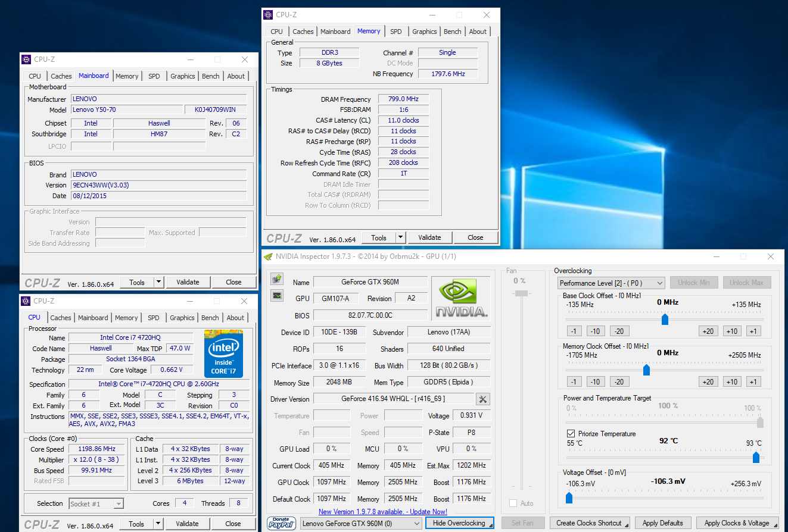Click the NB Frequency 1797.6 MHz value
Viewport: 788px width, 532px height.
click(447, 74)
